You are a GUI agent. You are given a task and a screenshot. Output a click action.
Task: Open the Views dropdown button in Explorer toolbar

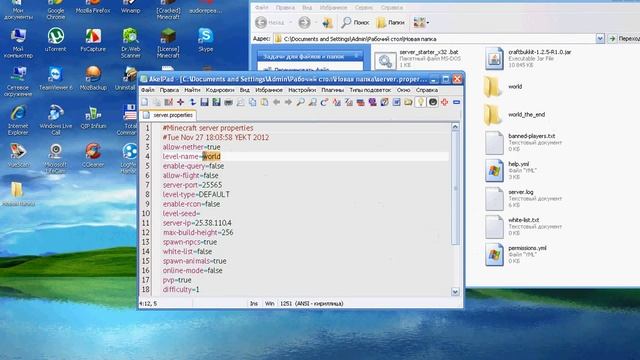point(421,22)
